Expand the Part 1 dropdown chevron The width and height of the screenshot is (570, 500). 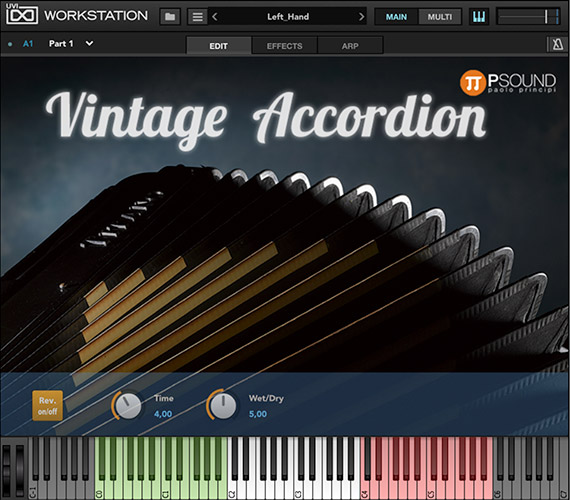[x=89, y=44]
